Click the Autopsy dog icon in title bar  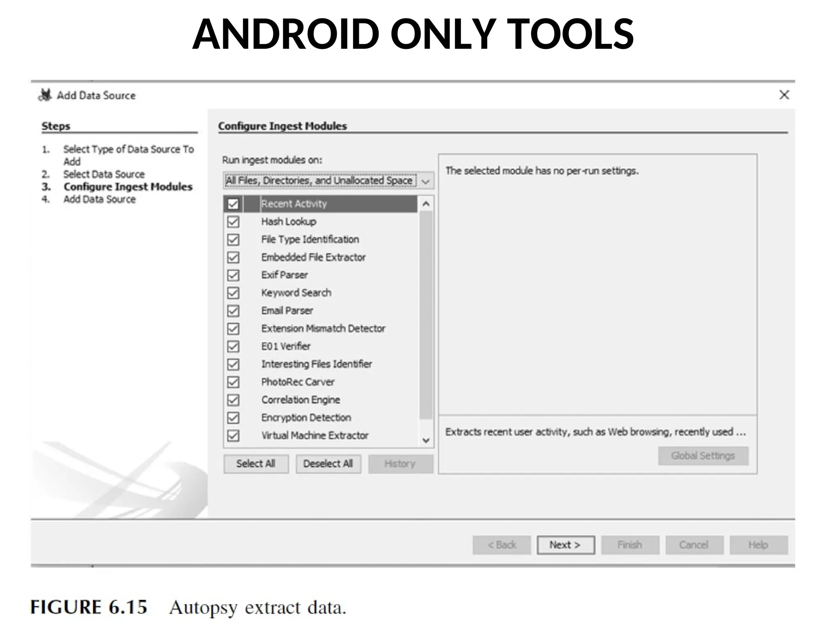[45, 95]
